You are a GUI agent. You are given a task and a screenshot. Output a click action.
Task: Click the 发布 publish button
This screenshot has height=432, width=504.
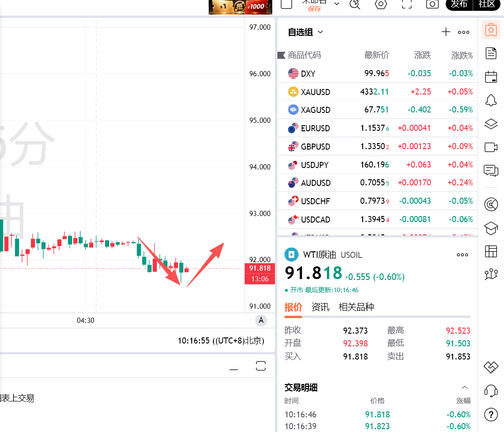(x=459, y=4)
